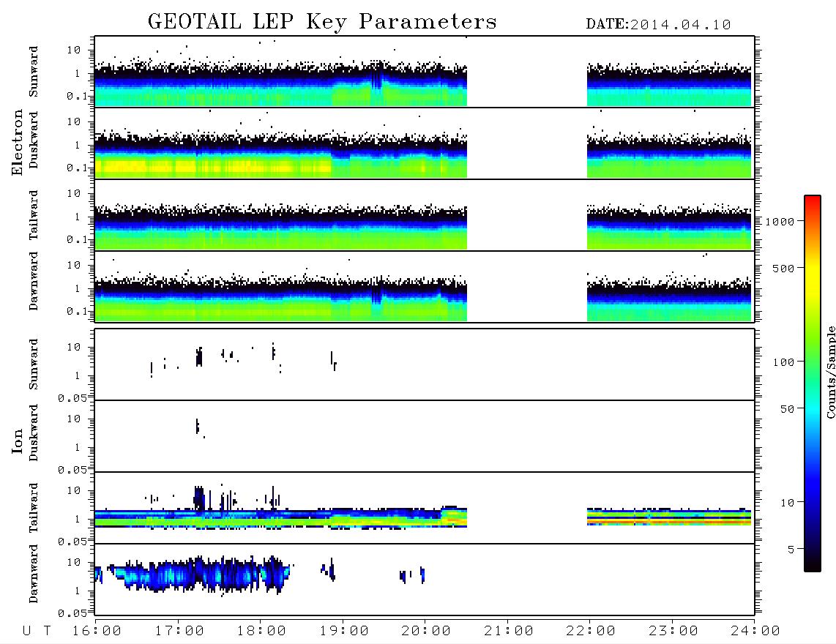The image size is (836, 644).
Task: Click the 5 colorbar tick label
Action: click(791, 550)
